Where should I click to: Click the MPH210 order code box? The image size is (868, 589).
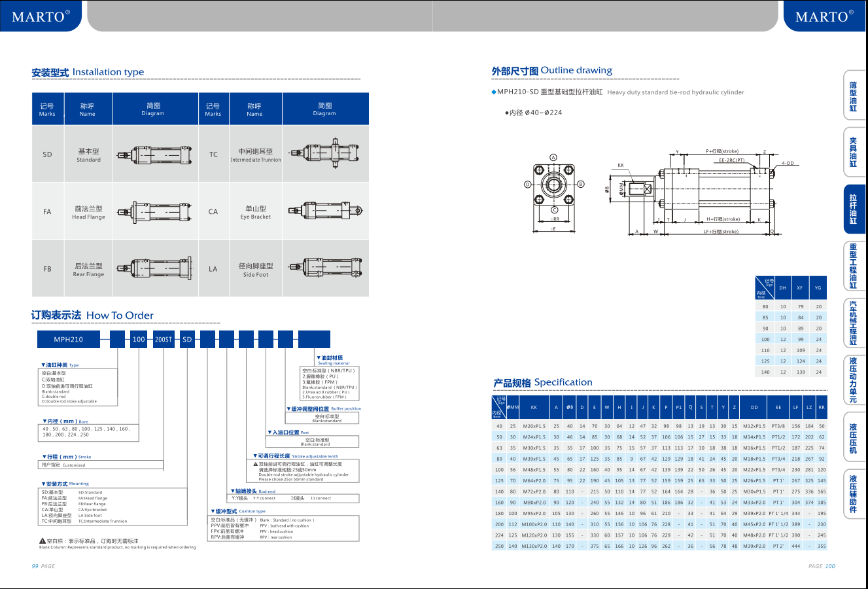(69, 339)
